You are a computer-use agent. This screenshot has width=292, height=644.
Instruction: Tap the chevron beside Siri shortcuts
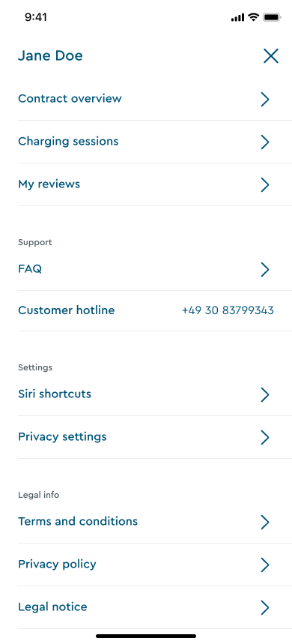click(x=265, y=394)
